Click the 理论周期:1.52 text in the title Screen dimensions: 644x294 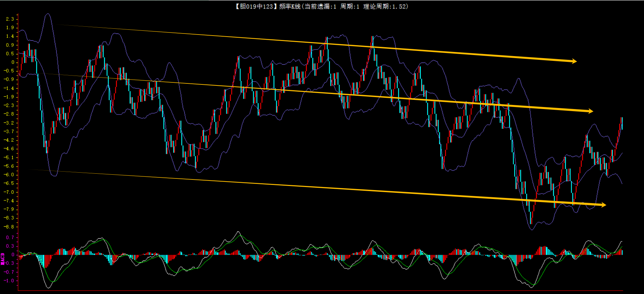point(386,6)
